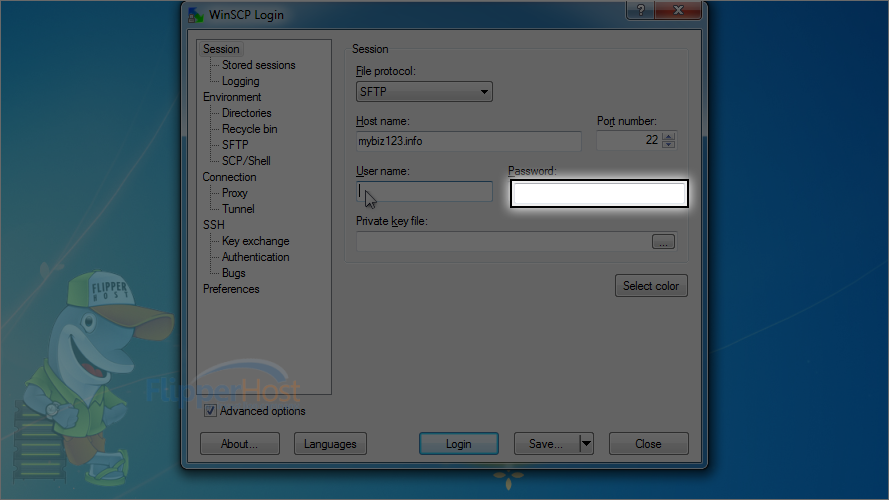Image resolution: width=889 pixels, height=500 pixels.
Task: Open the File protocol SFTP dropdown
Action: [x=424, y=92]
